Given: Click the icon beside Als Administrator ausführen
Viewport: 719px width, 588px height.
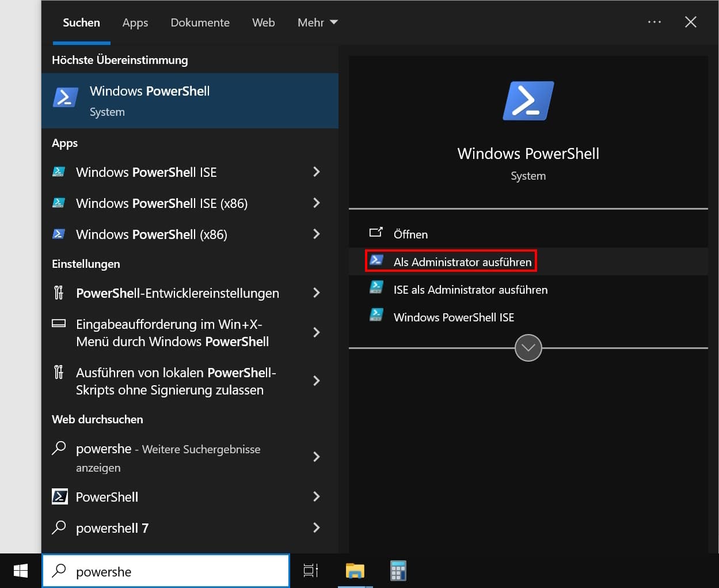Looking at the screenshot, I should (x=376, y=260).
